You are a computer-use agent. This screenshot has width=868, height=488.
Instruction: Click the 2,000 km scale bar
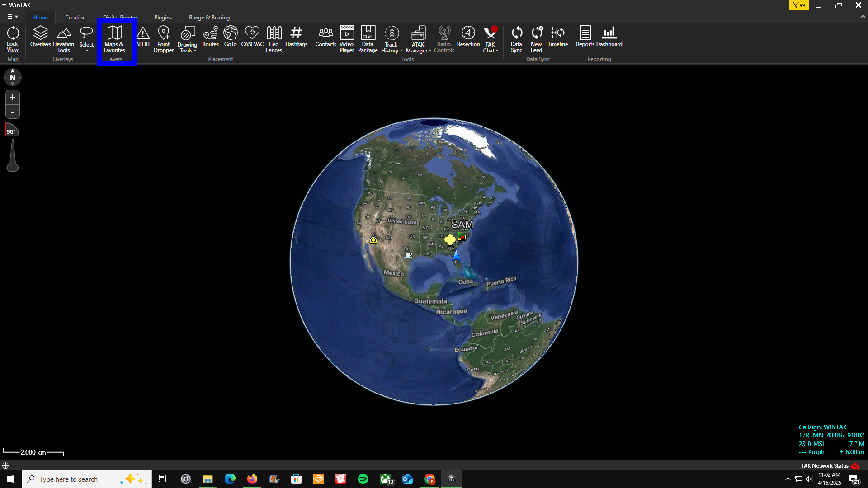pos(33,452)
